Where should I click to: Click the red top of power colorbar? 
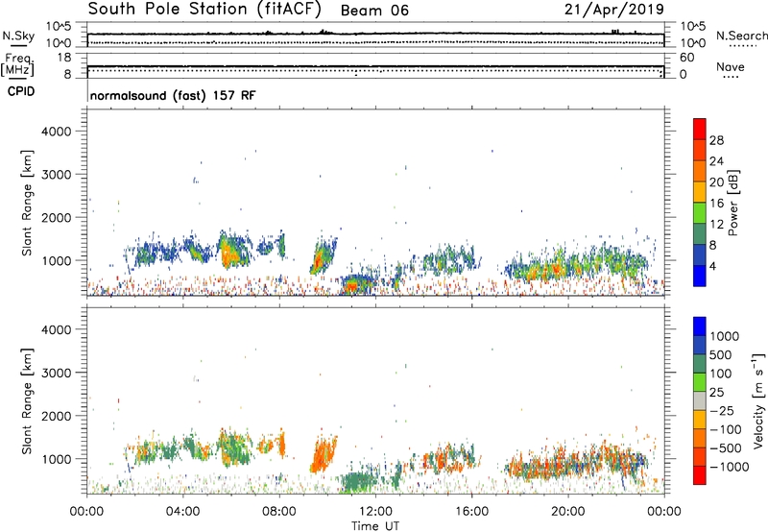pyautogui.click(x=700, y=130)
